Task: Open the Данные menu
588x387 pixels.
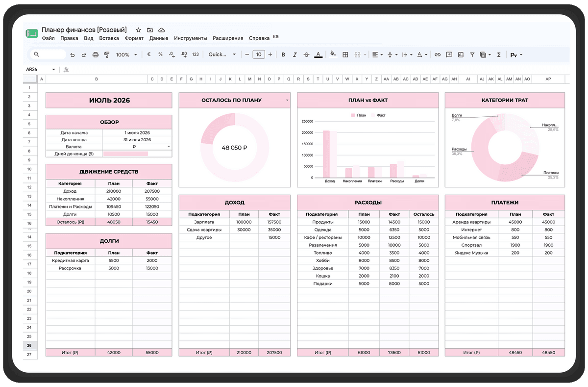Action: (159, 38)
